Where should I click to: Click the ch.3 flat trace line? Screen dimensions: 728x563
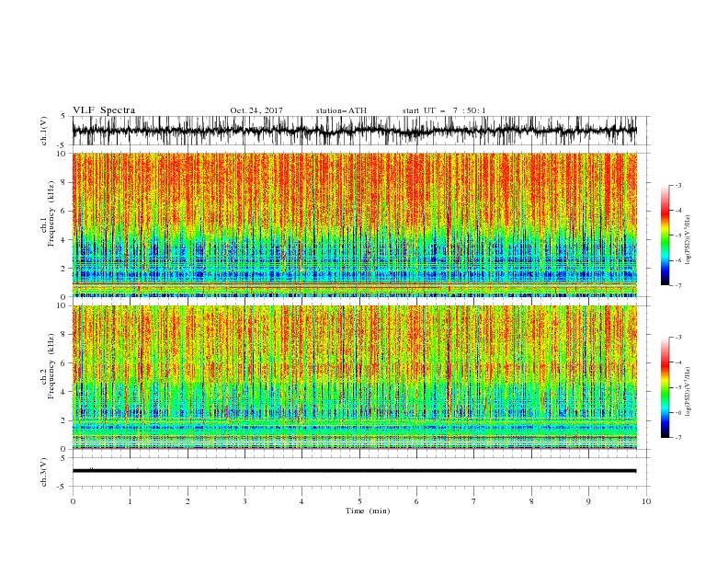355,471
